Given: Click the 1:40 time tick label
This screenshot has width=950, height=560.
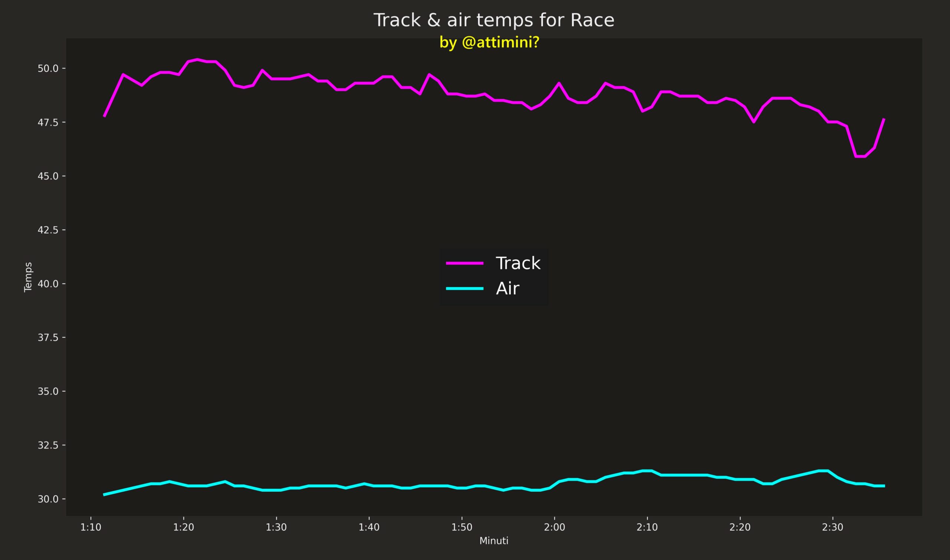Looking at the screenshot, I should 369,527.
